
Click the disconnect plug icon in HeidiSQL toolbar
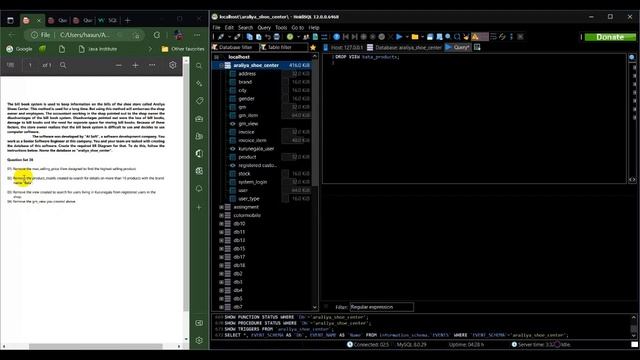coord(237,37)
